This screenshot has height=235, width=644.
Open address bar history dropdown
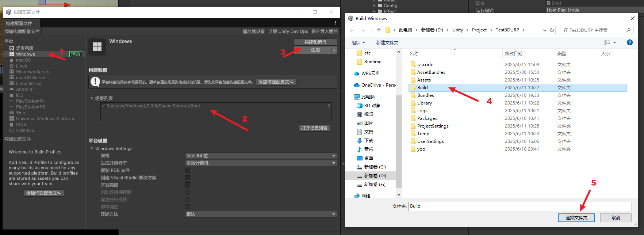pos(545,30)
